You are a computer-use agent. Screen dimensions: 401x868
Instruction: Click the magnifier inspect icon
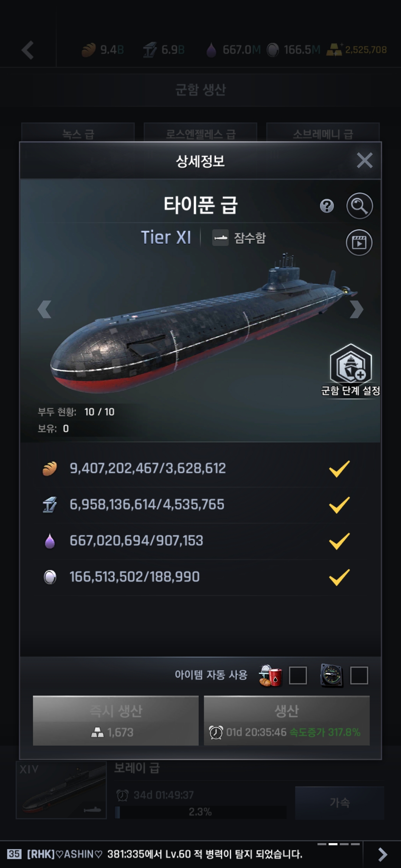coord(359,206)
